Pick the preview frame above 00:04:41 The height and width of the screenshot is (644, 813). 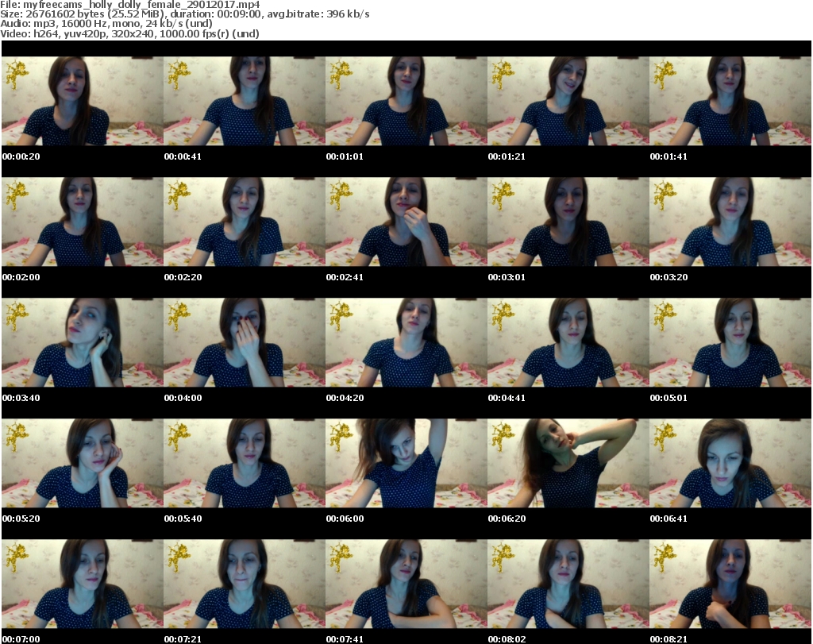tap(568, 343)
